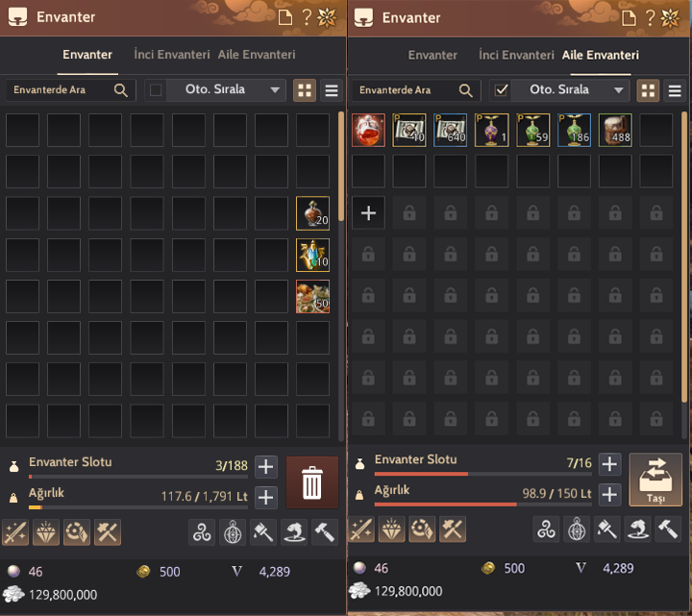692x616 pixels.
Task: Click the Taşı transfer button
Action: click(655, 480)
